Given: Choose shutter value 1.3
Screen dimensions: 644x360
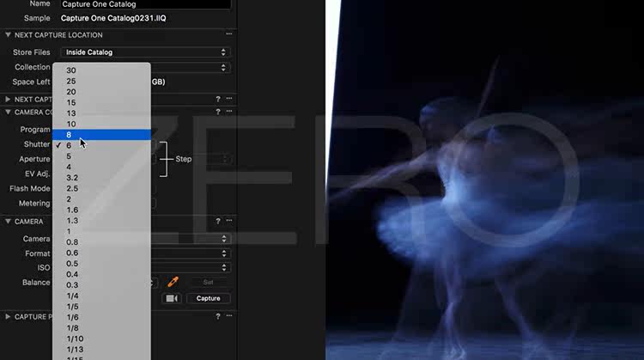Looking at the screenshot, I should (x=101, y=220).
